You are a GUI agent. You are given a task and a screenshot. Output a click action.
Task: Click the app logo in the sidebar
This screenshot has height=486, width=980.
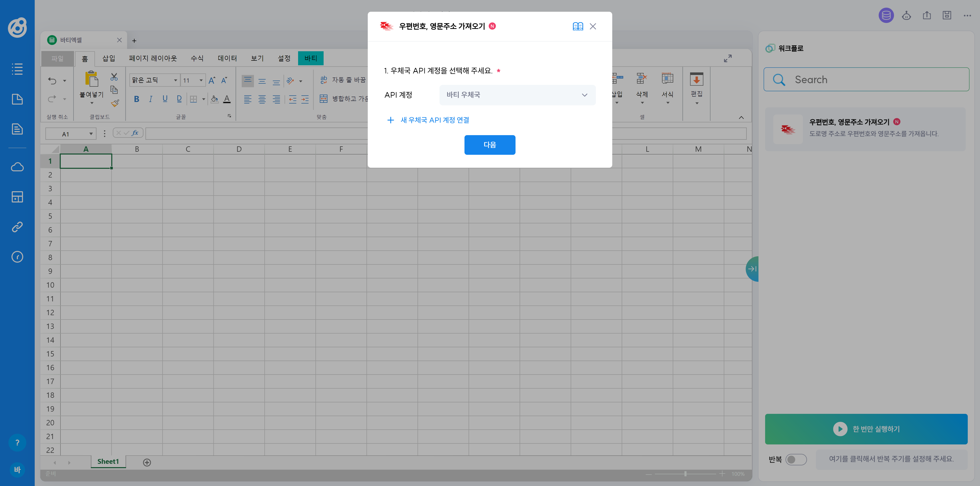point(17,27)
